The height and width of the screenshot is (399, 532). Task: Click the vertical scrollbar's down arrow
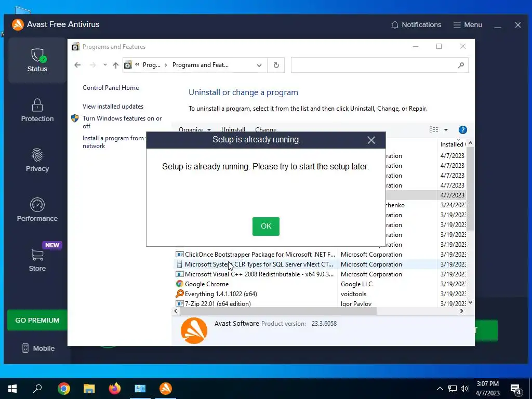point(470,302)
